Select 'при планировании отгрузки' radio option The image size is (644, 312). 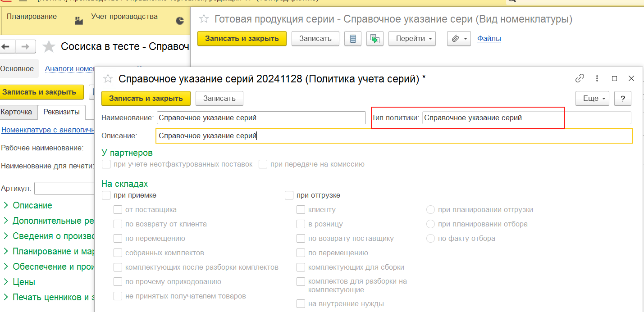(430, 210)
